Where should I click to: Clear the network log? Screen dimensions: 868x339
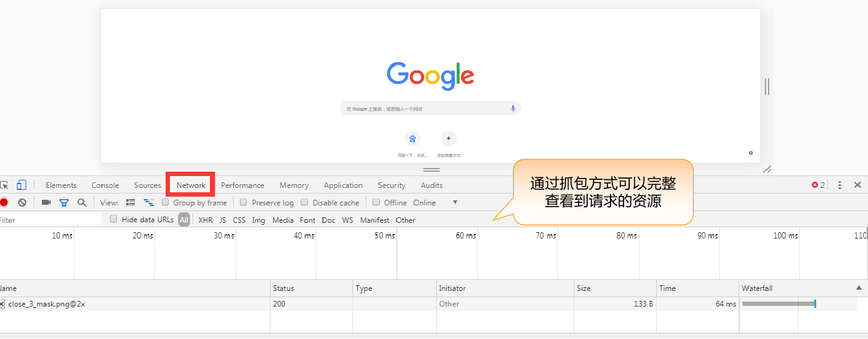pos(22,202)
